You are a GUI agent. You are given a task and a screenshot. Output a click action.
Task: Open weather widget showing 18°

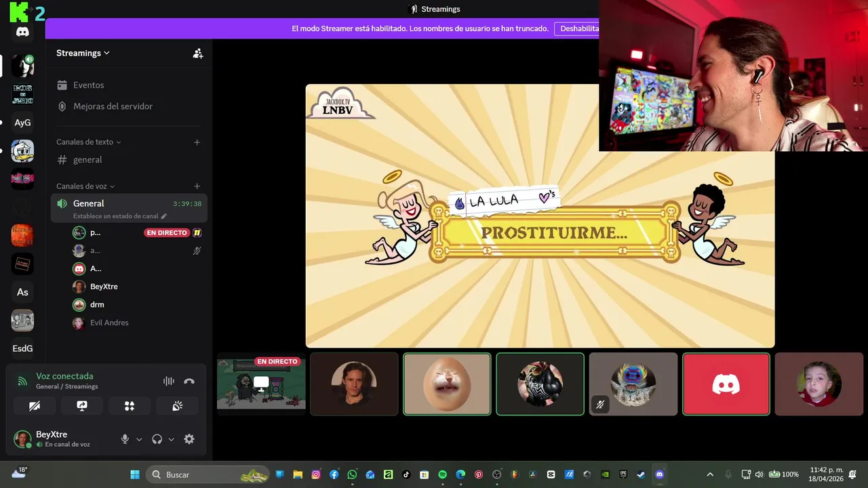tap(19, 473)
